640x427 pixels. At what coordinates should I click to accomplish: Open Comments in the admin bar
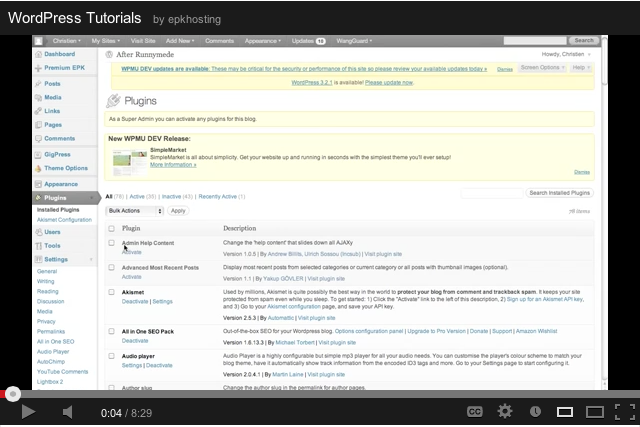220,41
